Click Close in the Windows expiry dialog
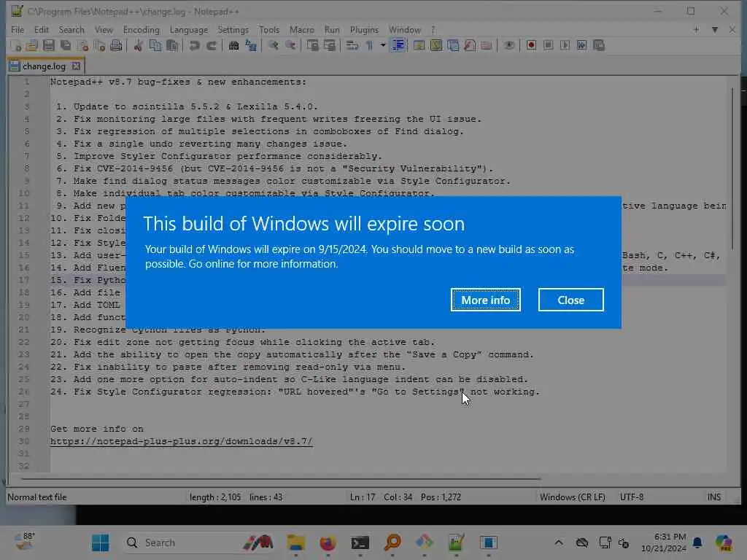 coord(570,300)
